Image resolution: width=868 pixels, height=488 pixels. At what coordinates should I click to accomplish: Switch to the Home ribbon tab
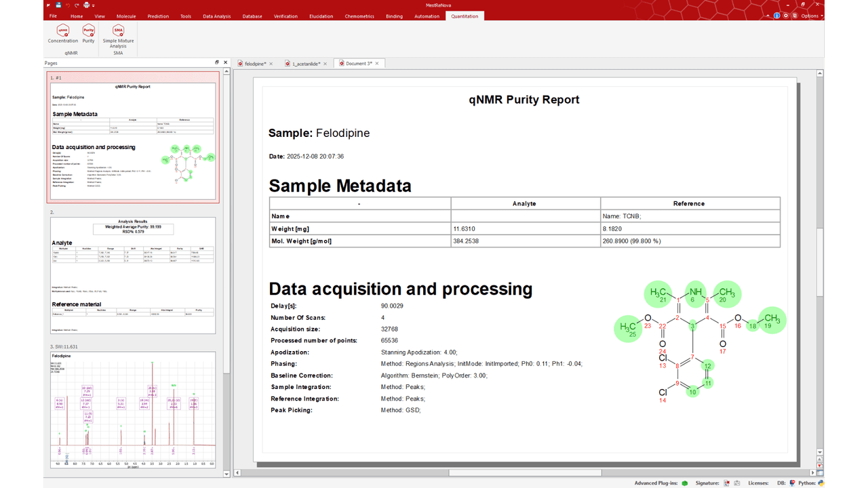point(77,16)
